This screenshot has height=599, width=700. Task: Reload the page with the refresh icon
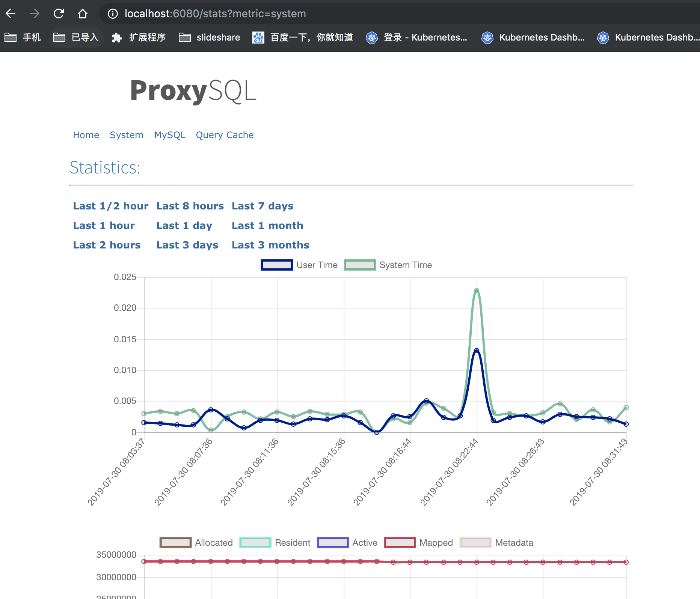[59, 14]
